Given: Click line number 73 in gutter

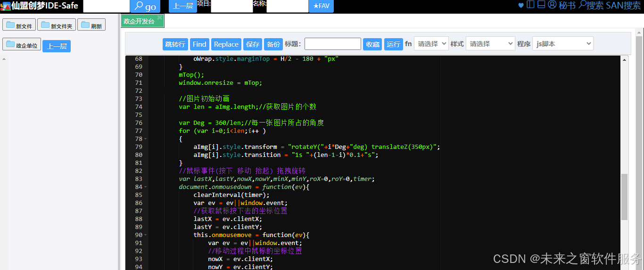Looking at the screenshot, I should [x=138, y=98].
